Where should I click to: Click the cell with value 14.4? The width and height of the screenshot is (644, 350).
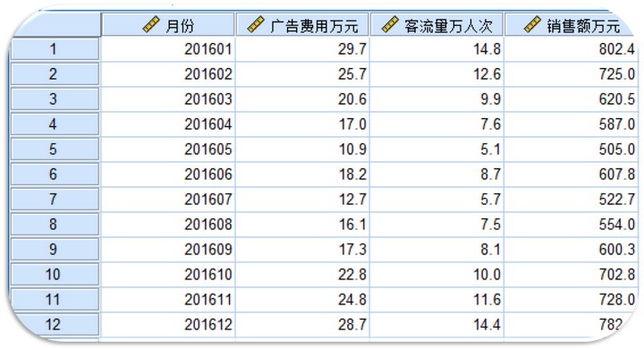tap(437, 325)
